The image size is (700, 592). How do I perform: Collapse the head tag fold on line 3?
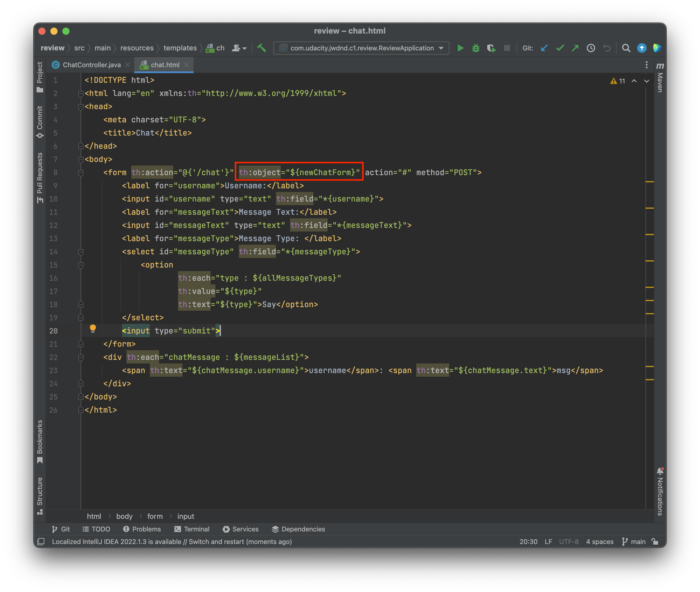81,107
